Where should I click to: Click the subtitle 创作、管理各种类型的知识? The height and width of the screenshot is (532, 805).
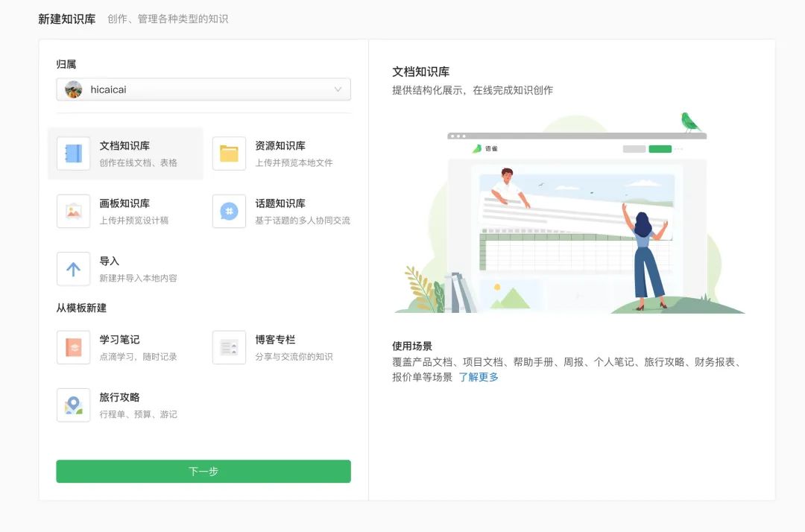(x=168, y=19)
